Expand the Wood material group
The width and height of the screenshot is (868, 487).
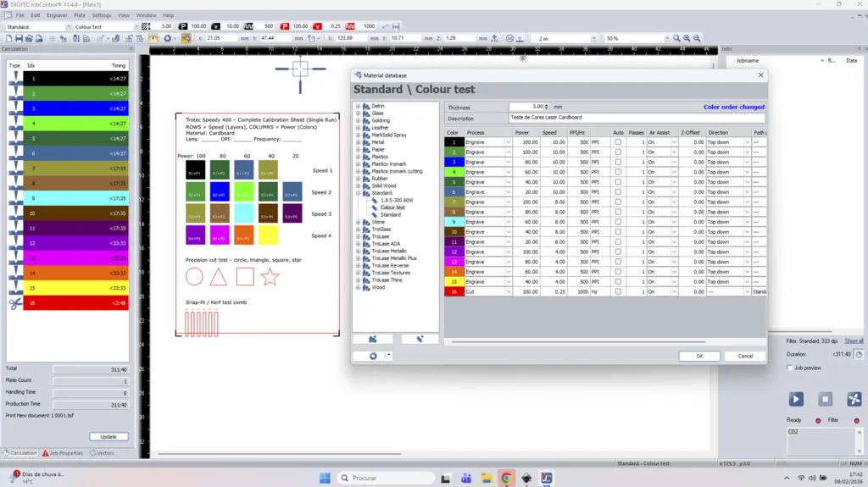358,287
